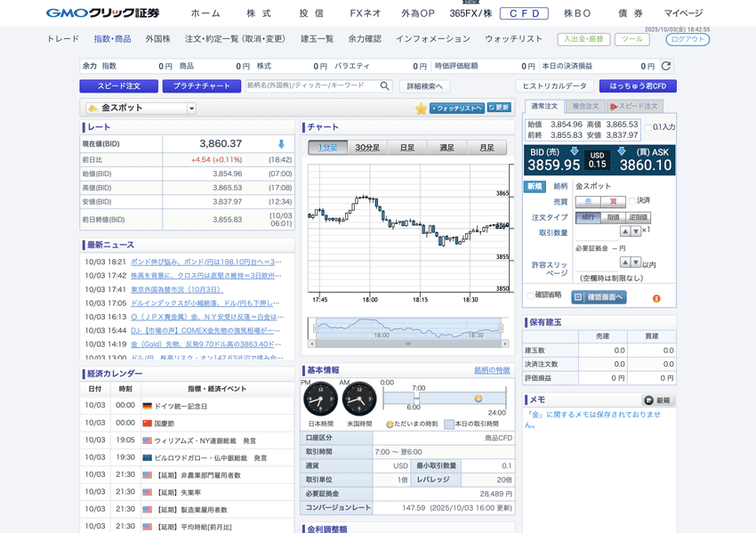Open the 金スポット instrument dropdown
756x533 pixels.
(191, 109)
